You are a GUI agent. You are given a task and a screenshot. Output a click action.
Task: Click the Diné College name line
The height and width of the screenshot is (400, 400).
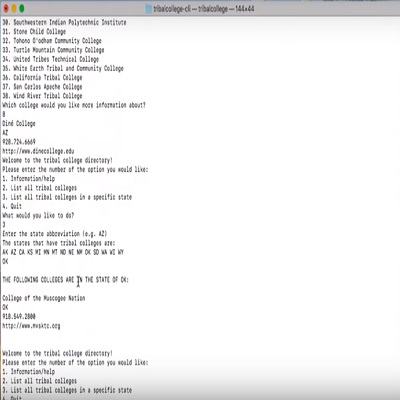pyautogui.click(x=19, y=123)
